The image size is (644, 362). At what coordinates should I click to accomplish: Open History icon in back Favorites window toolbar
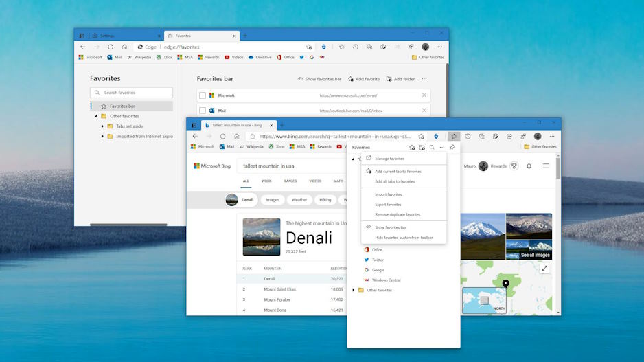[x=356, y=47]
